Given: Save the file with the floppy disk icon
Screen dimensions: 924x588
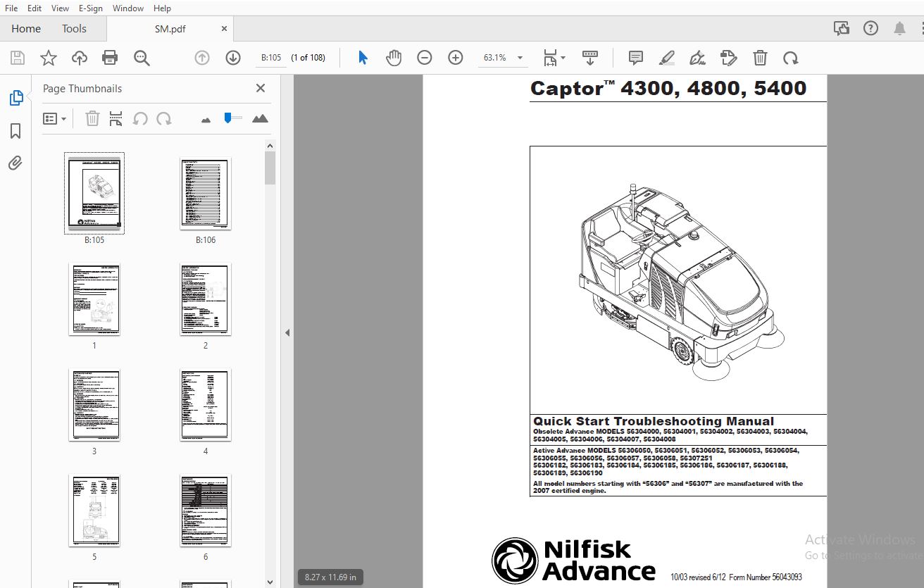Looking at the screenshot, I should click(17, 58).
